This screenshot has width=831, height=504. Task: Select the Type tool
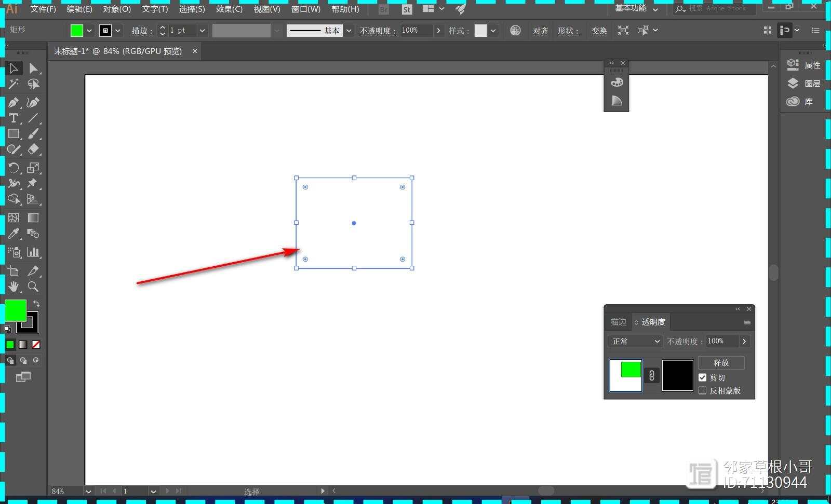pyautogui.click(x=14, y=118)
